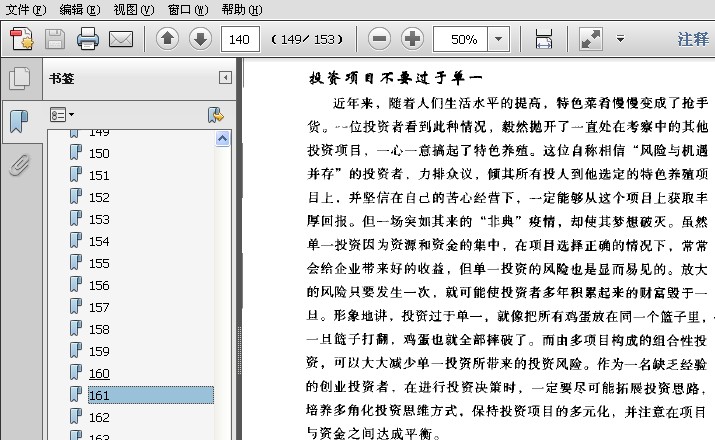
Task: Click the fit width scrolling mode icon
Action: [544, 39]
